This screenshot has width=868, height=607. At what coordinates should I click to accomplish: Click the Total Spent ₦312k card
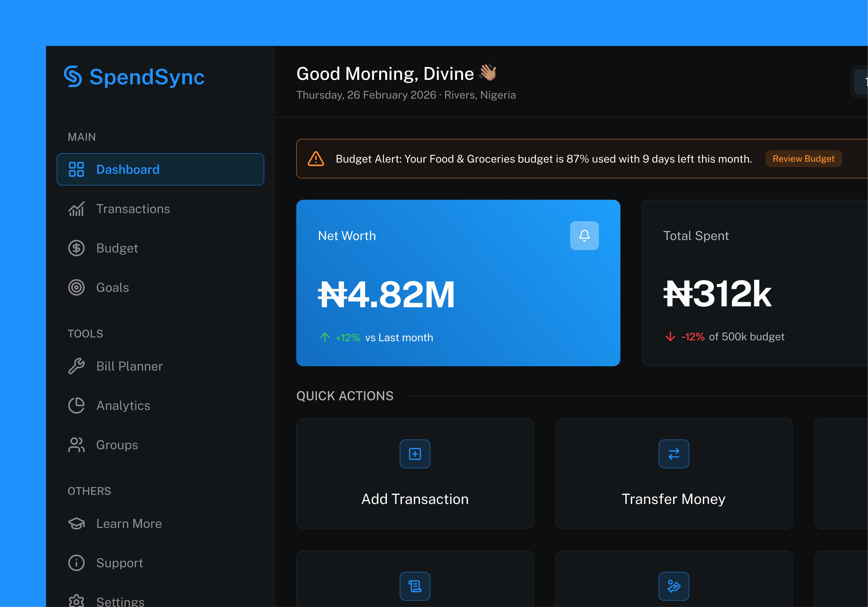pos(754,283)
